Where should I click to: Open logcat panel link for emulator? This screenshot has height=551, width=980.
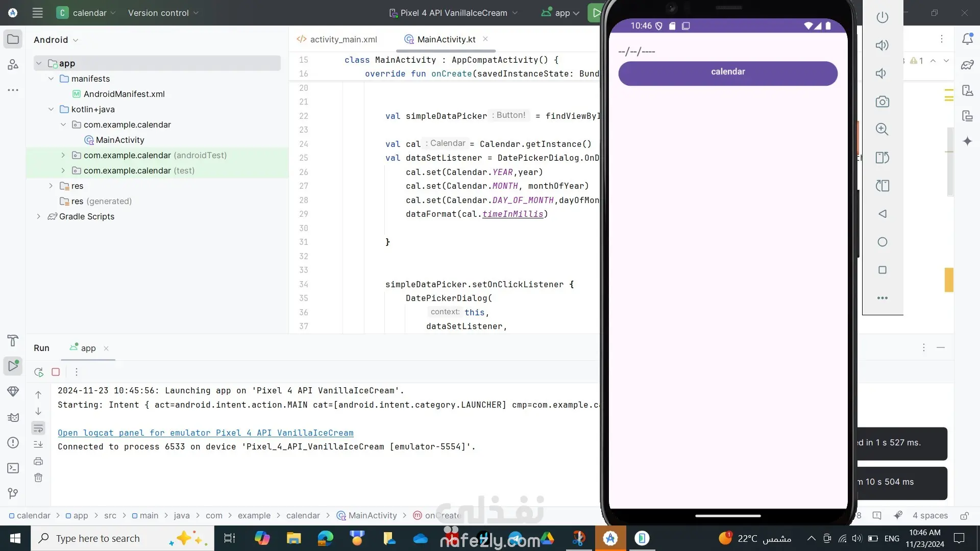click(205, 433)
